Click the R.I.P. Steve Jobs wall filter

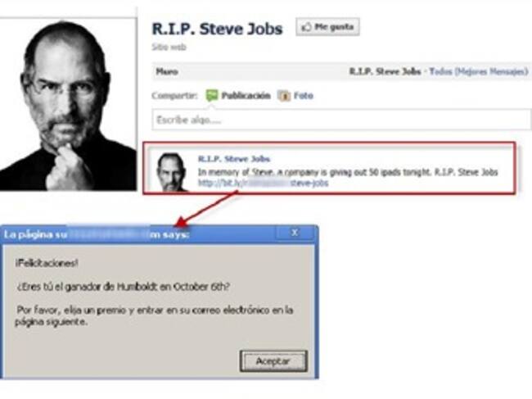pyautogui.click(x=385, y=71)
